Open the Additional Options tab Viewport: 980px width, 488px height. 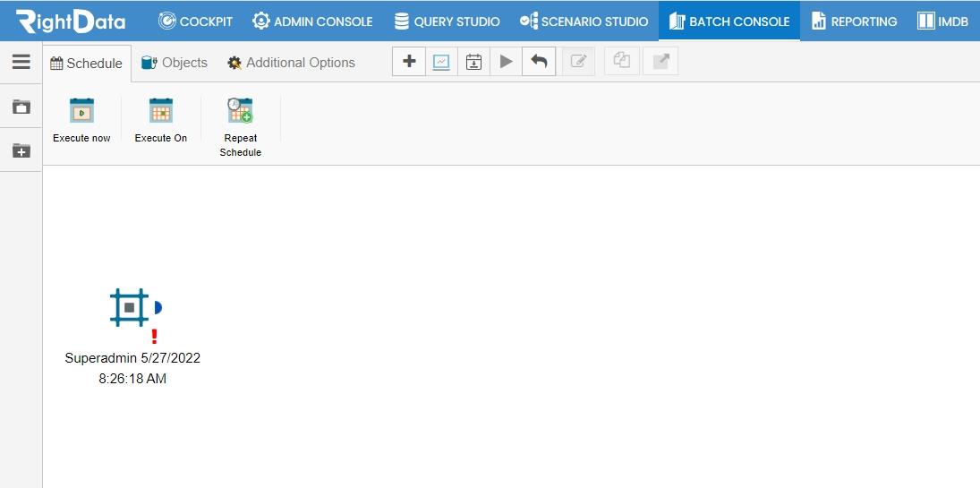click(291, 63)
